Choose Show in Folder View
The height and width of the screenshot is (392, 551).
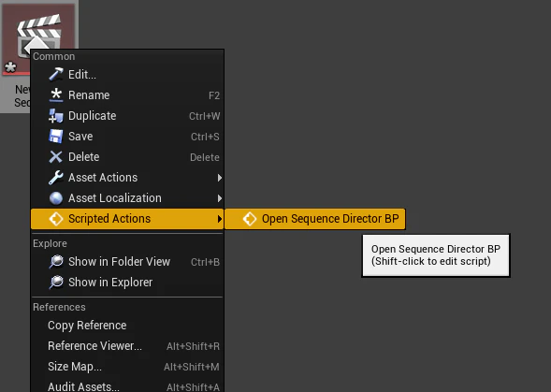tap(127, 262)
